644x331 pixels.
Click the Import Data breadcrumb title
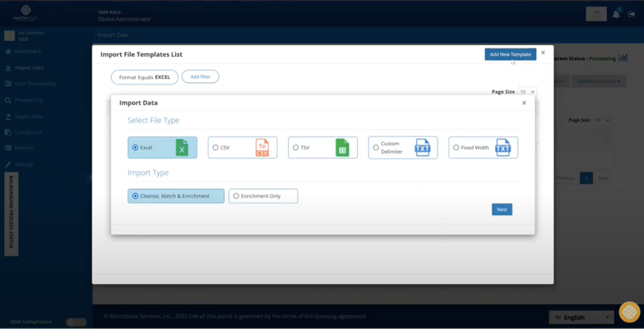[114, 35]
